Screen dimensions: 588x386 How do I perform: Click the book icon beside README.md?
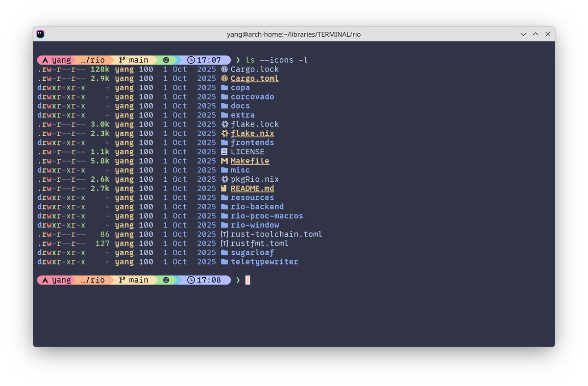click(224, 189)
